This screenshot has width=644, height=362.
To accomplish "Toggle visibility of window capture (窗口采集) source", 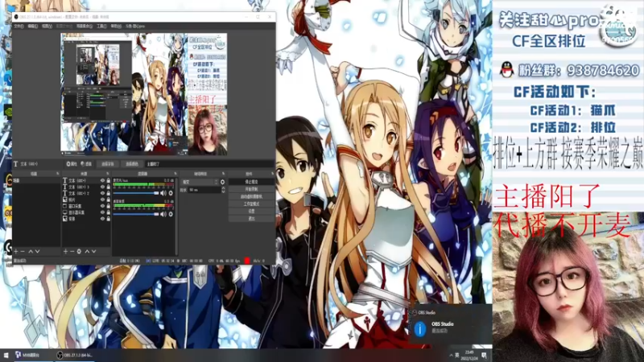I will click(x=103, y=206).
